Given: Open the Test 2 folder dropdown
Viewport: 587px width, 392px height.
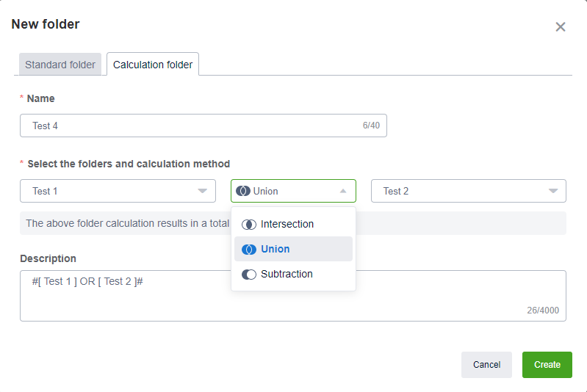Looking at the screenshot, I should tap(552, 192).
